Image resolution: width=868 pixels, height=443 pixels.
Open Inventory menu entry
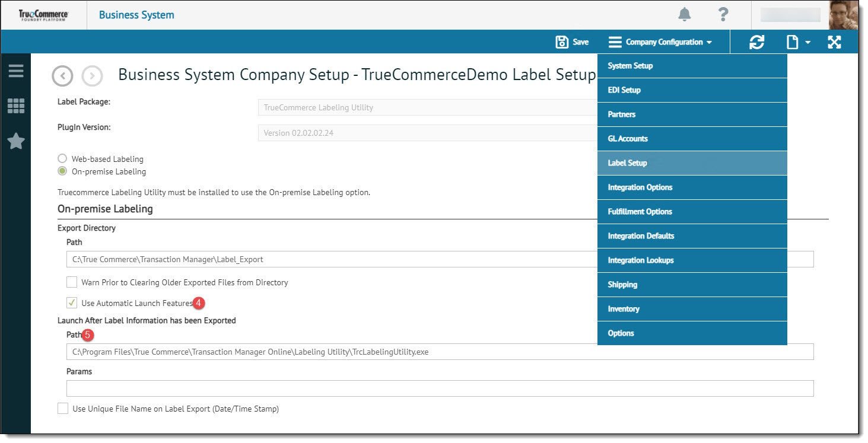[x=692, y=309]
